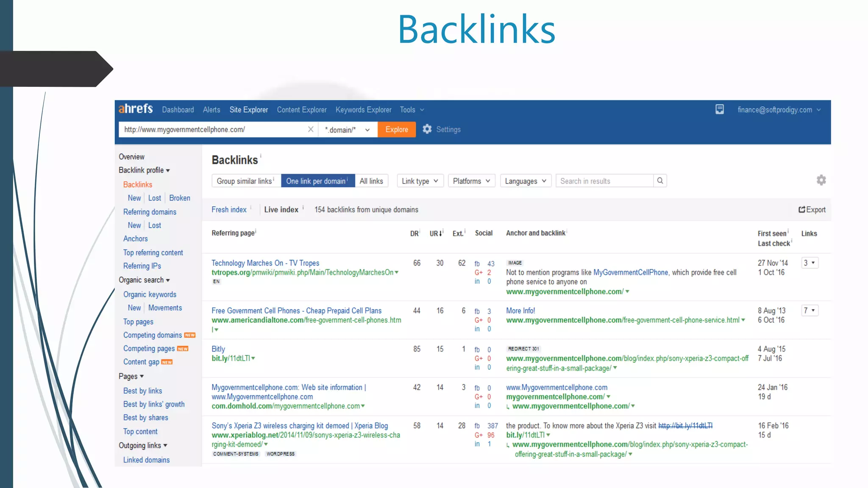Open the Movements link under Organic keywords

[x=165, y=308]
